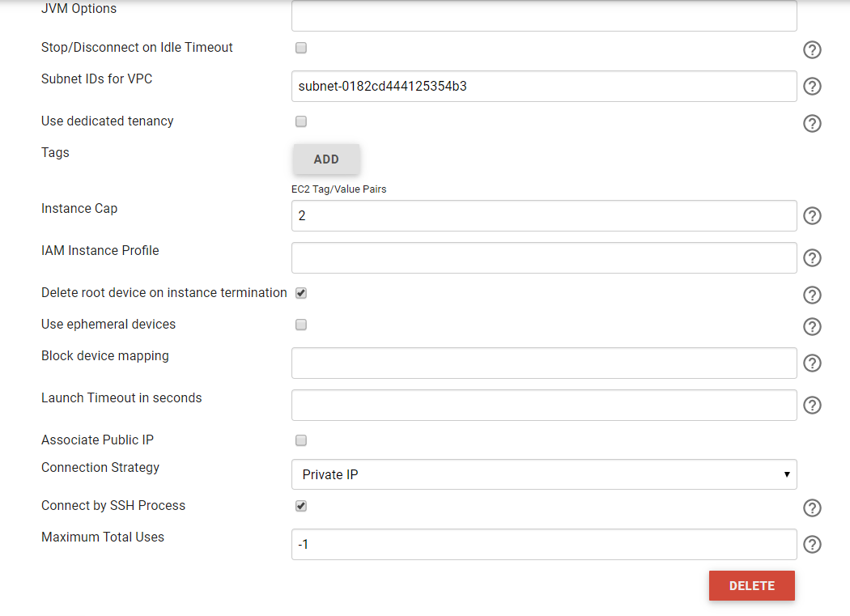
Task: Open help for Stop/Disconnect on Idle Timeout
Action: [812, 50]
